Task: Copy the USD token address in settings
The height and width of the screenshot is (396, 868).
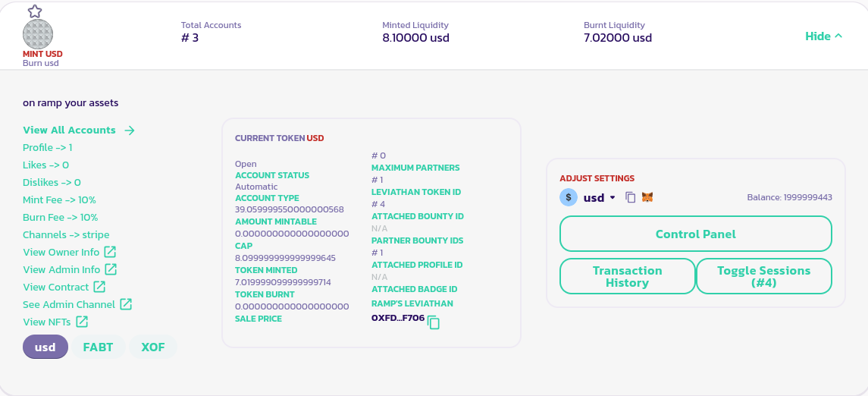Action: pos(630,197)
